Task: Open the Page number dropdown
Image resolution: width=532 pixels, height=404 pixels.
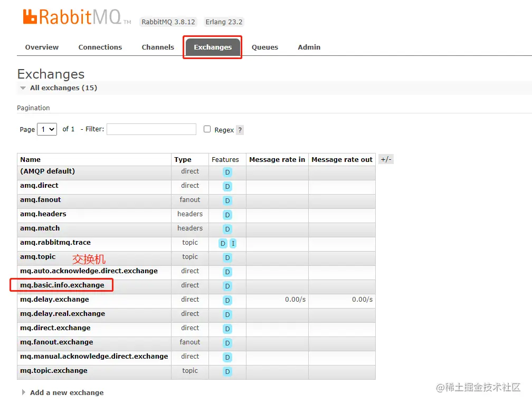Action: coord(47,129)
